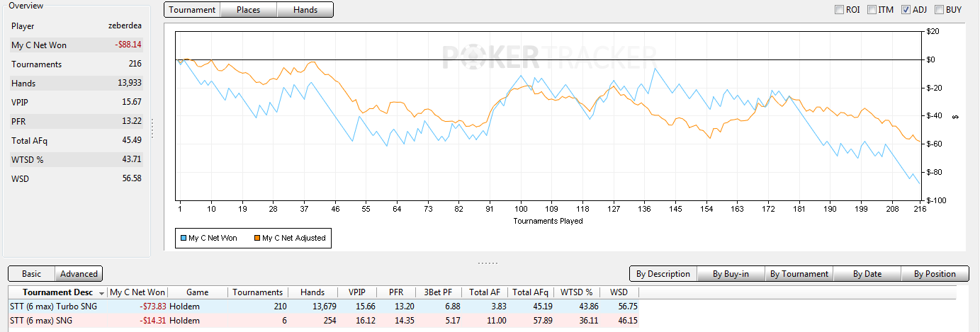Check the BUY checkbox
The width and height of the screenshot is (980, 332).
(939, 10)
